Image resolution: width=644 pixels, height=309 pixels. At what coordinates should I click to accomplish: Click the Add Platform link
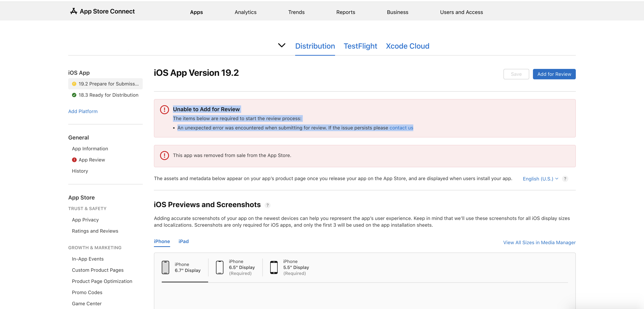83,111
